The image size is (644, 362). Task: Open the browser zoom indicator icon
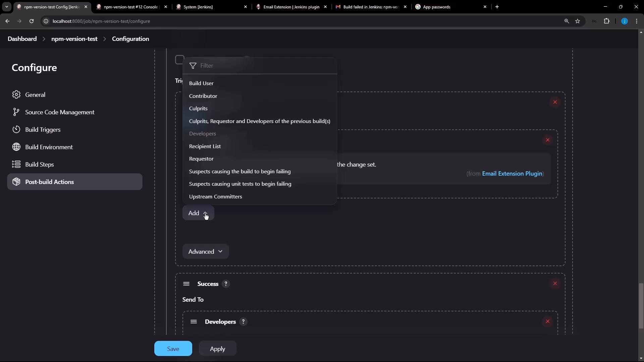[567, 21]
